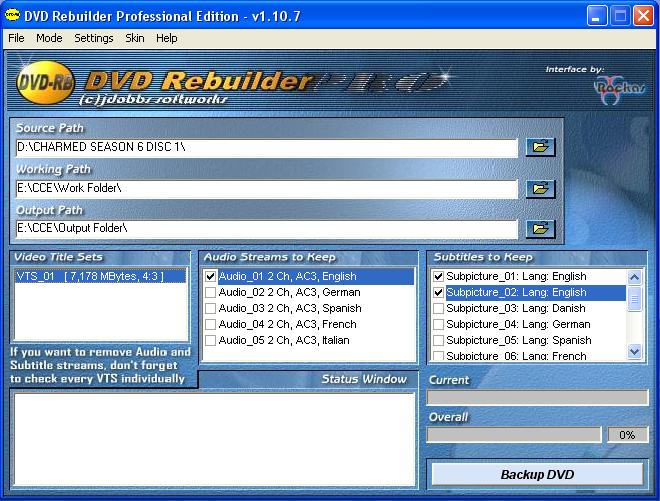
Task: Open the Skin menu
Action: (135, 38)
